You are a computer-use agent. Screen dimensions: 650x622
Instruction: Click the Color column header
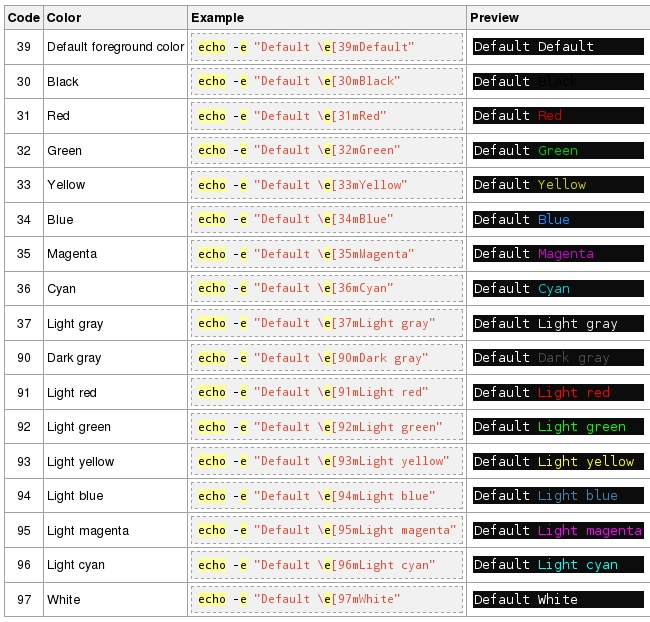click(115, 17)
